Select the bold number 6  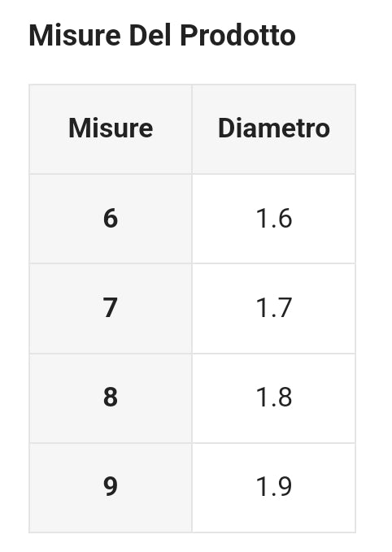coord(111,219)
